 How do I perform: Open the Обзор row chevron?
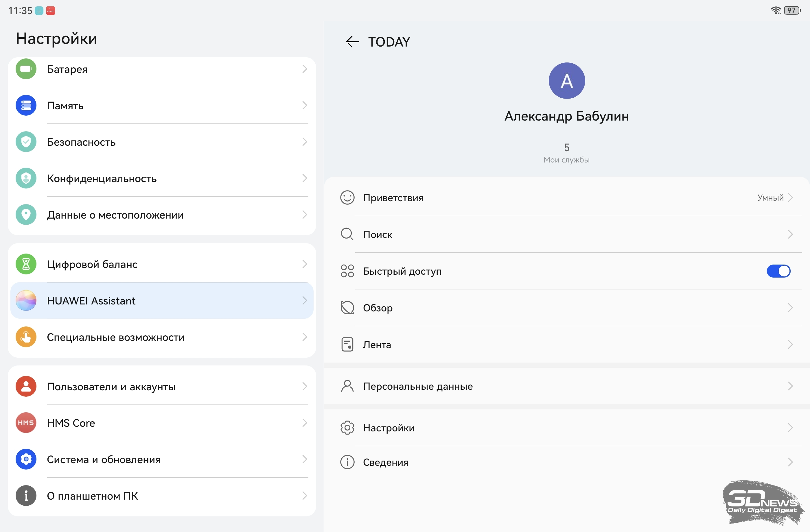tap(790, 308)
